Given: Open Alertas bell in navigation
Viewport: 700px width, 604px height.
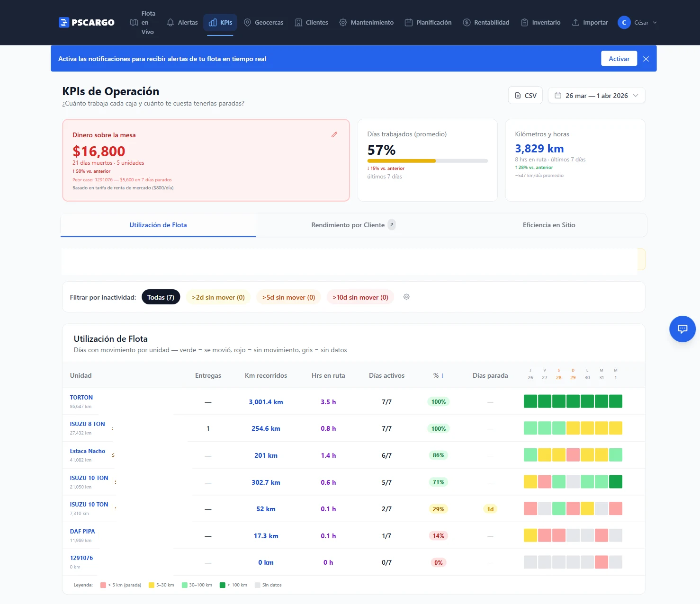Looking at the screenshot, I should 182,23.
